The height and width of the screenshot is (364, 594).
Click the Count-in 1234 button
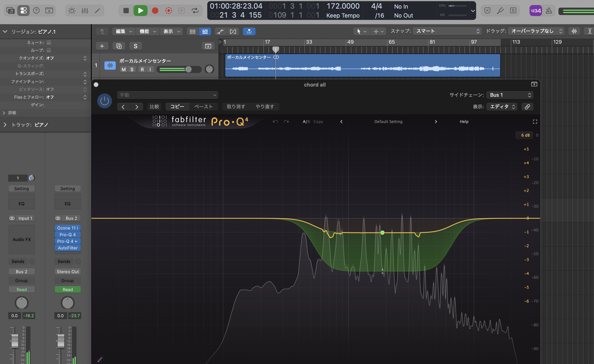(x=536, y=11)
